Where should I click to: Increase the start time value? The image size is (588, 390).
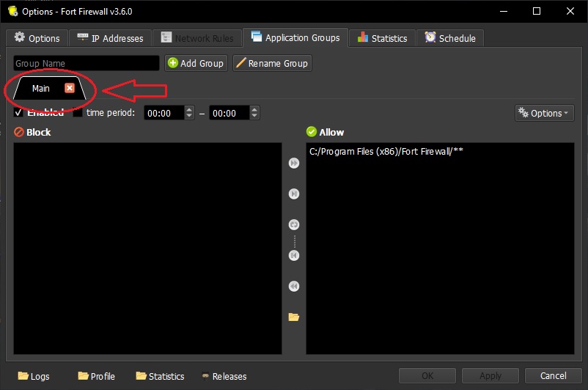pyautogui.click(x=189, y=109)
